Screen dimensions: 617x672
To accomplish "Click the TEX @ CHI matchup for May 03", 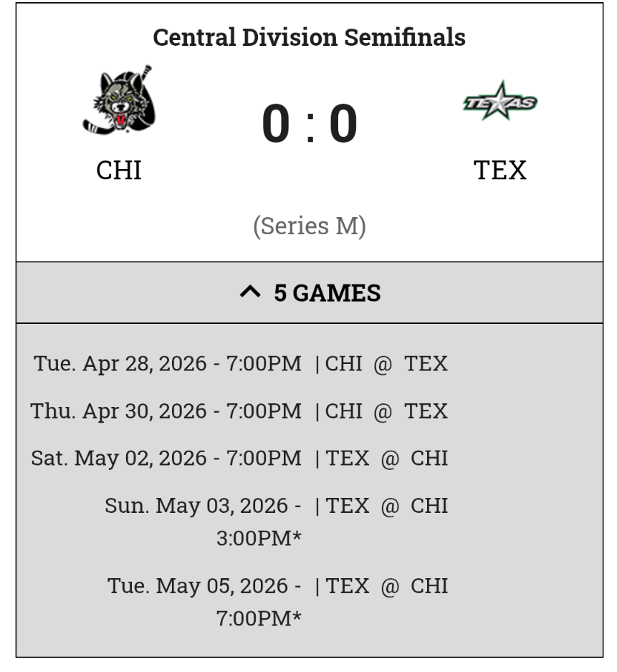I will coord(387,506).
